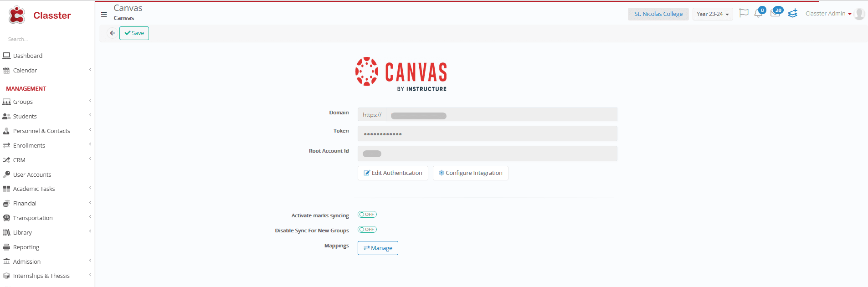Expand the Financial submenu chevron
868x287 pixels.
point(90,203)
